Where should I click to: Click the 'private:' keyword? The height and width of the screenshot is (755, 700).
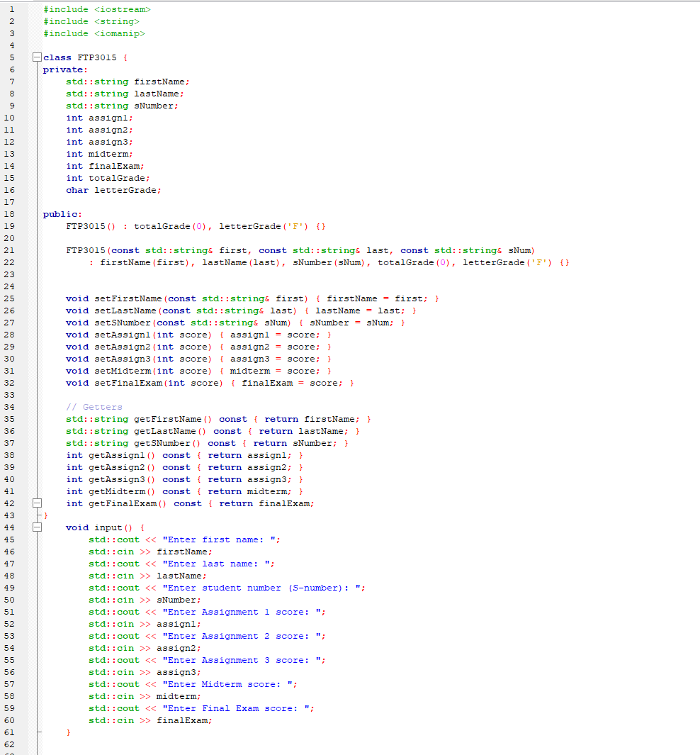pyautogui.click(x=65, y=69)
